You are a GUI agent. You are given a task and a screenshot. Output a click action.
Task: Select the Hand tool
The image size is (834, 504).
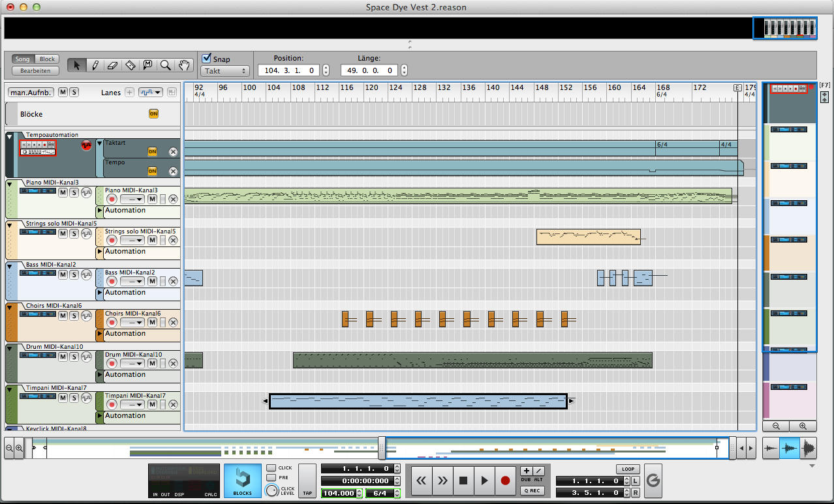(184, 65)
